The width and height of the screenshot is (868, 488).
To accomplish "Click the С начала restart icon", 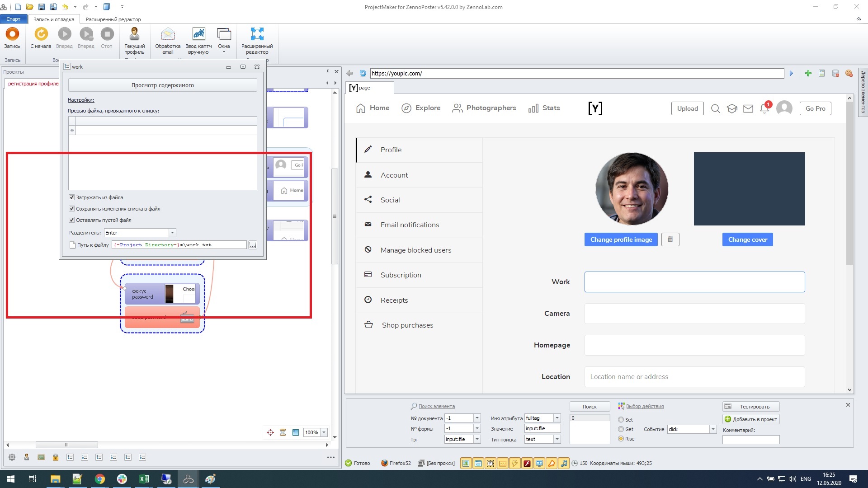I will (41, 34).
